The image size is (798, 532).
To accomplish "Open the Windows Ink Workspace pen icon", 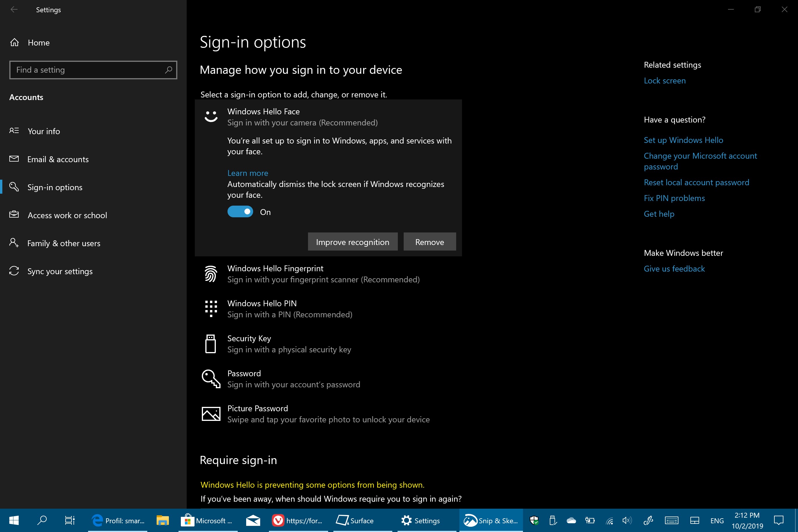I will (x=649, y=520).
